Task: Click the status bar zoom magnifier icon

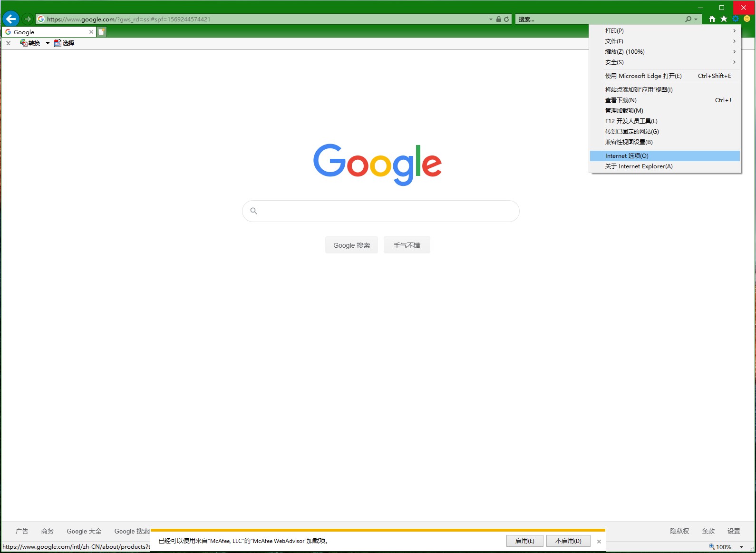Action: pos(712,547)
